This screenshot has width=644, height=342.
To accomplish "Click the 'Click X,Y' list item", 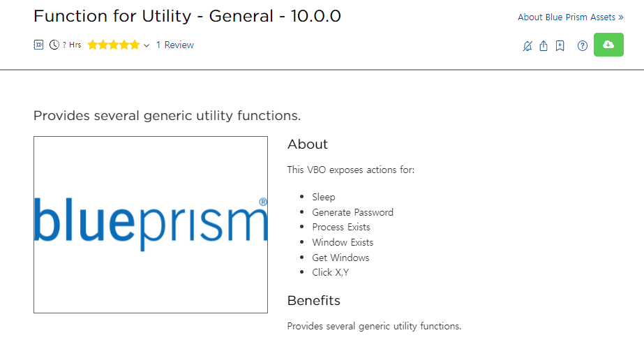I will (330, 272).
